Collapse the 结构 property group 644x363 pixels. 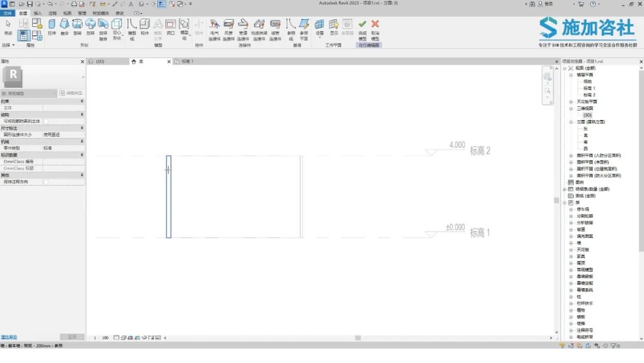click(x=82, y=115)
